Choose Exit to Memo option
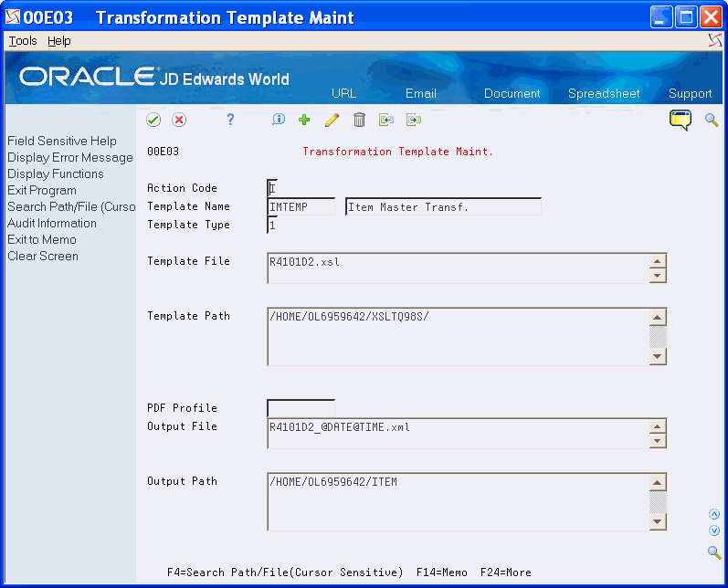728x588 pixels. point(42,239)
